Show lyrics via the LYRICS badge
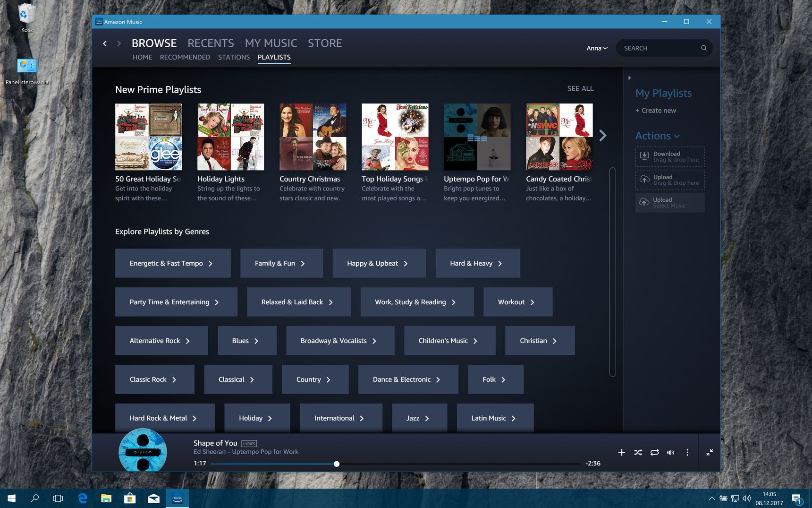 tap(249, 443)
